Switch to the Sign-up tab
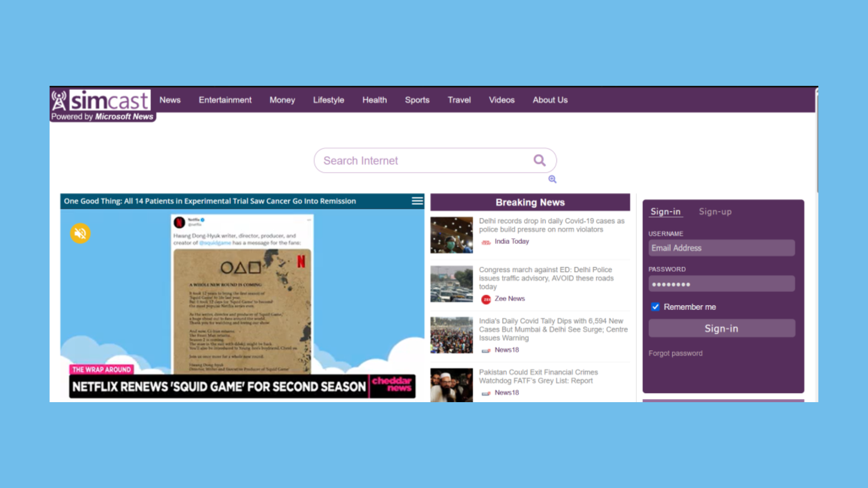 point(715,211)
